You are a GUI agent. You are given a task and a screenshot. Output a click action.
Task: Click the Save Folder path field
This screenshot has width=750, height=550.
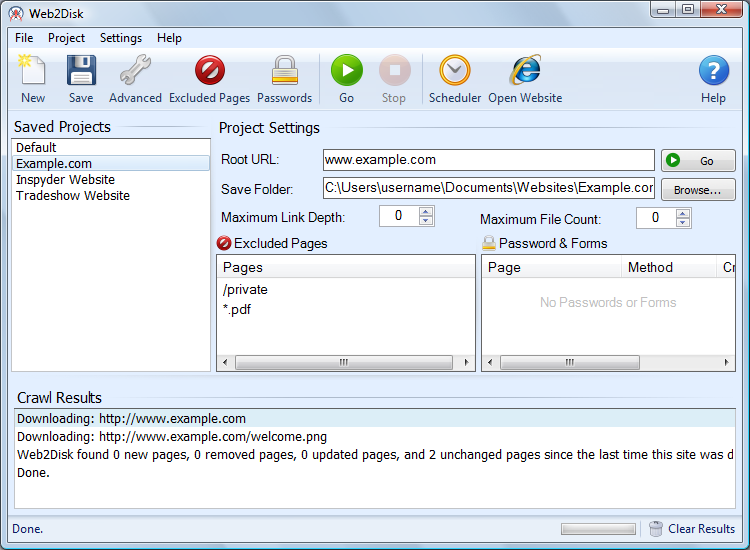pyautogui.click(x=488, y=188)
